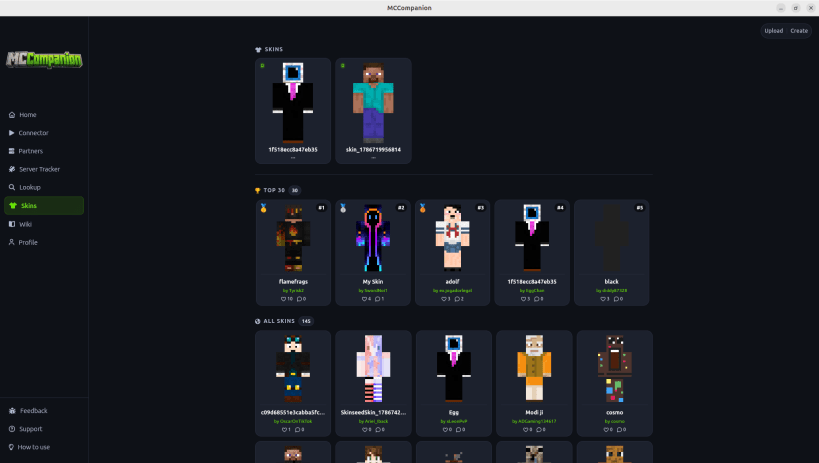Image resolution: width=819 pixels, height=463 pixels.
Task: Select the Skins sidebar item
Action: coord(44,205)
